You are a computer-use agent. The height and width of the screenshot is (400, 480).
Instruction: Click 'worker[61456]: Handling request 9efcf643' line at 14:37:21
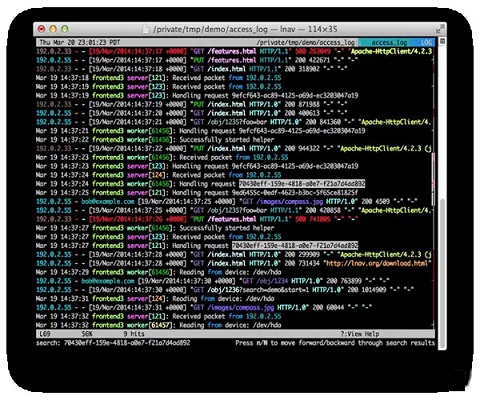pyautogui.click(x=200, y=131)
